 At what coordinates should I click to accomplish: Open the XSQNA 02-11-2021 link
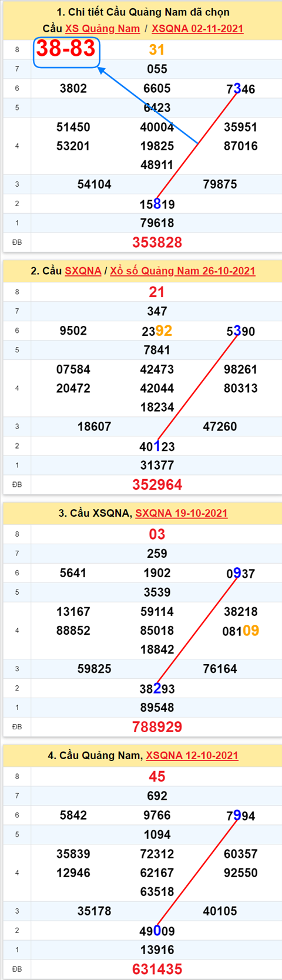197,29
